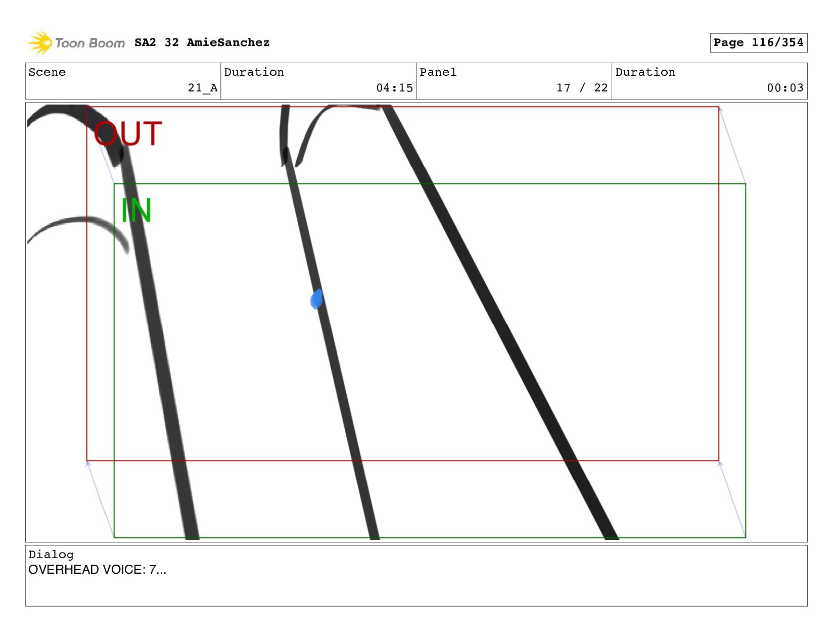Click the green IN camera frame label
The width and height of the screenshot is (834, 644).
point(136,210)
